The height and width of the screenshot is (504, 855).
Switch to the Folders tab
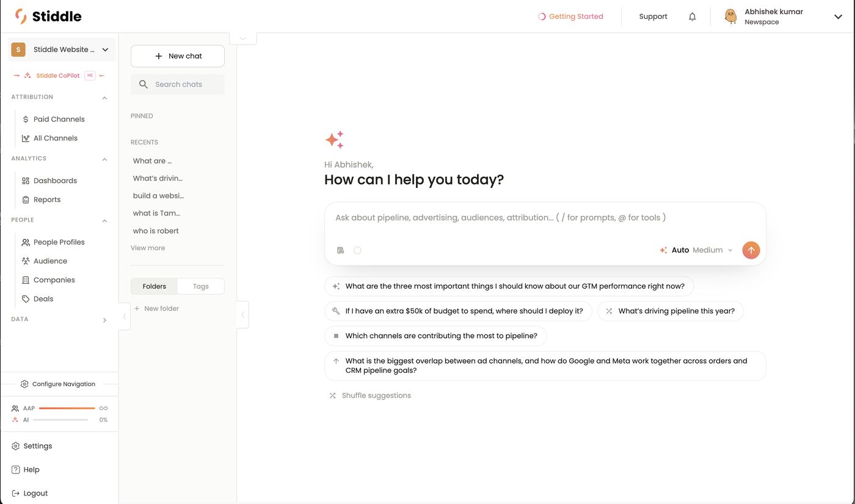155,286
